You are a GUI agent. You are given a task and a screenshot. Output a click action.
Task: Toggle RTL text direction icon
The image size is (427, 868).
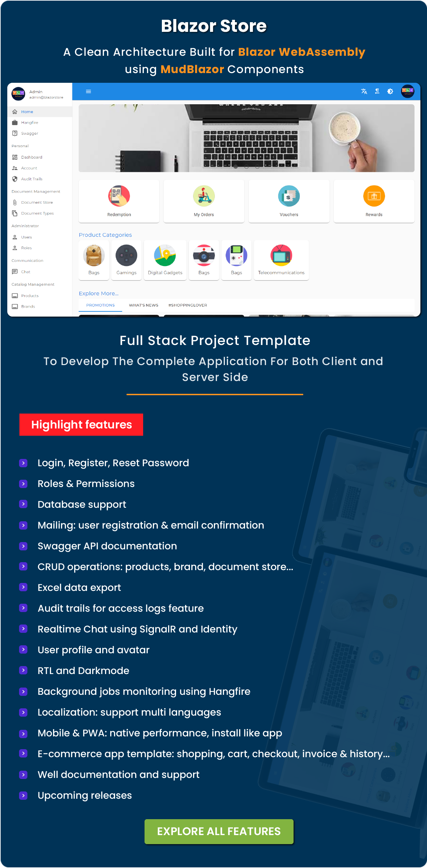coord(377,91)
